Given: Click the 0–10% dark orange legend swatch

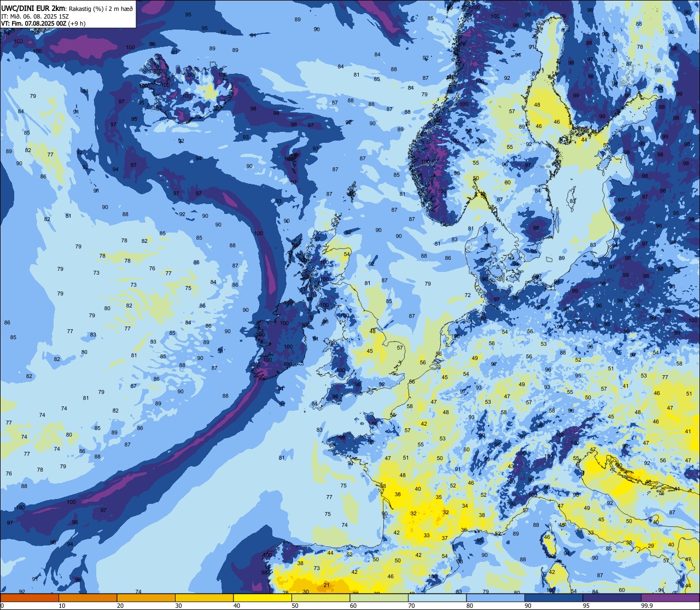Looking at the screenshot, I should coord(30,597).
